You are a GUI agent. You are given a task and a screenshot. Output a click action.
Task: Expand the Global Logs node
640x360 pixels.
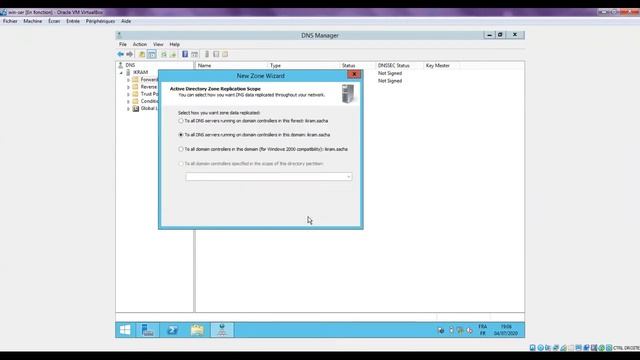click(128, 109)
